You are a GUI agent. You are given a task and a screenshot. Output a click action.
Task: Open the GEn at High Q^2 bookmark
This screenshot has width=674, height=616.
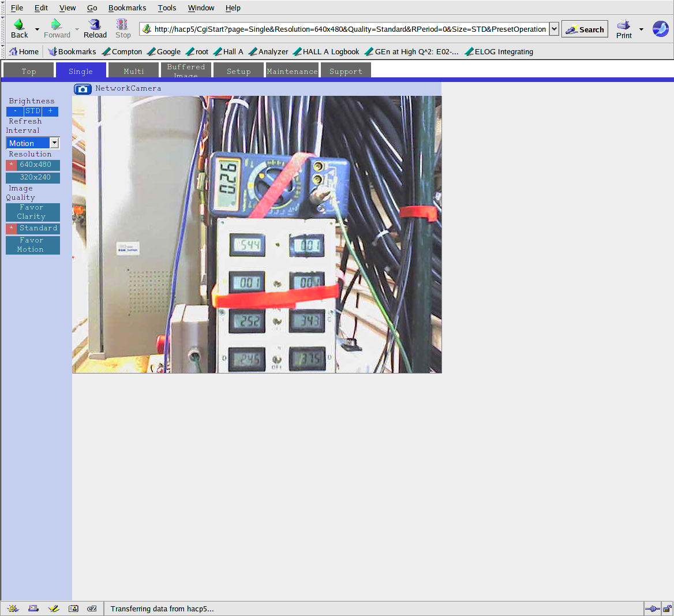pos(411,51)
